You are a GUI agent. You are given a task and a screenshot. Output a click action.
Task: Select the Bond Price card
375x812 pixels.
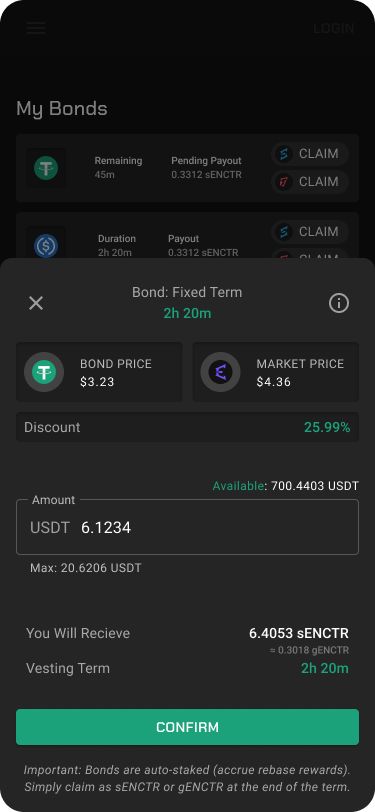99,372
